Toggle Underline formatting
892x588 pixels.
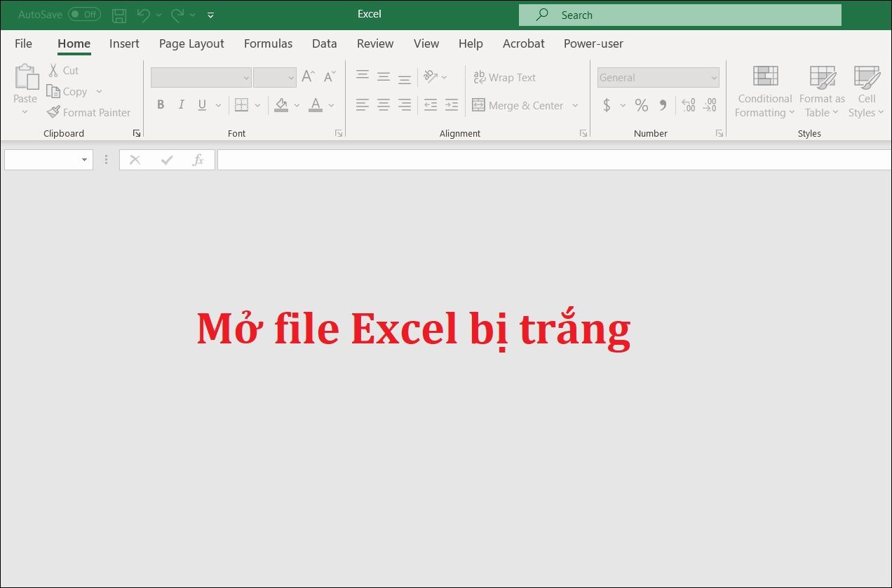pyautogui.click(x=202, y=105)
